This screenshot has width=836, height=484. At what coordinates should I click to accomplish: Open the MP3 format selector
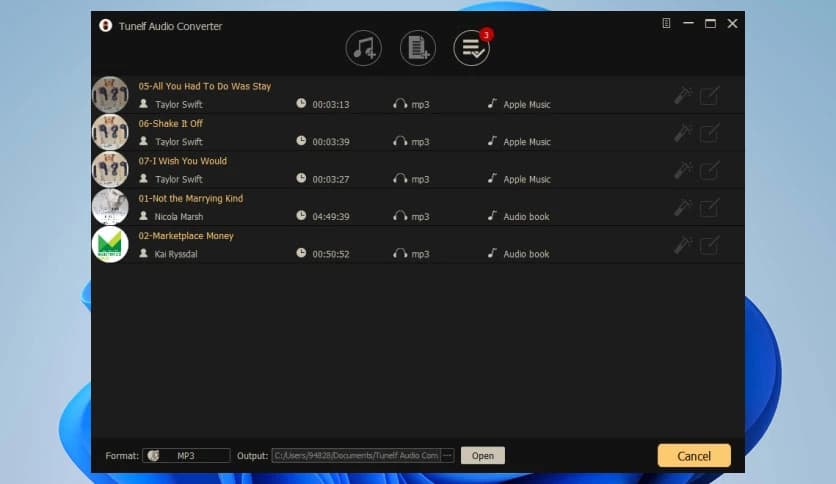point(186,456)
